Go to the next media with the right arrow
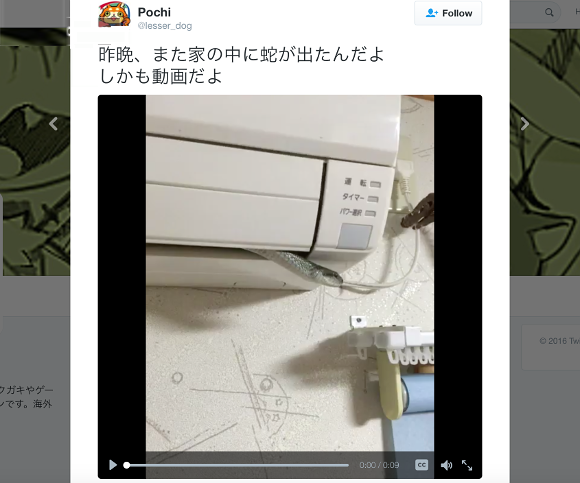Screen dimensions: 580x483 [525, 124]
